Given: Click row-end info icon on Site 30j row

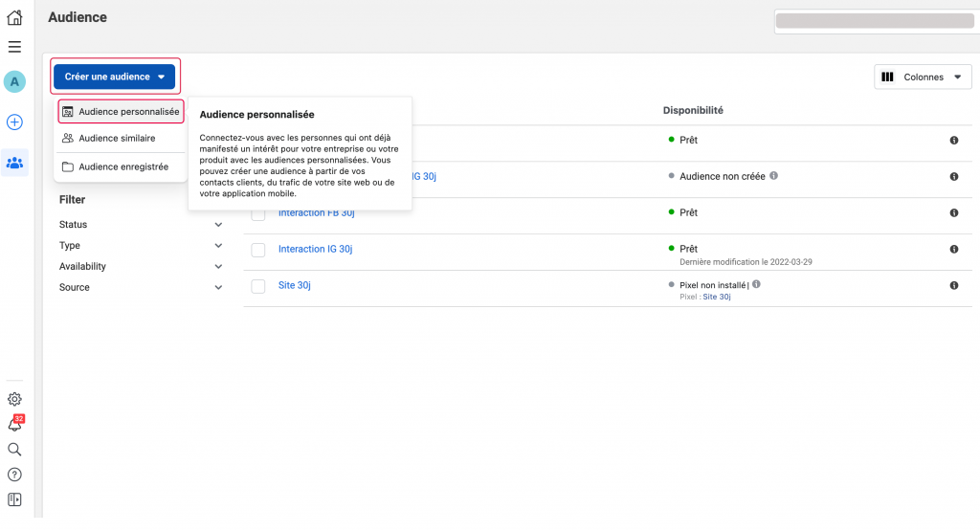Looking at the screenshot, I should pyautogui.click(x=954, y=285).
